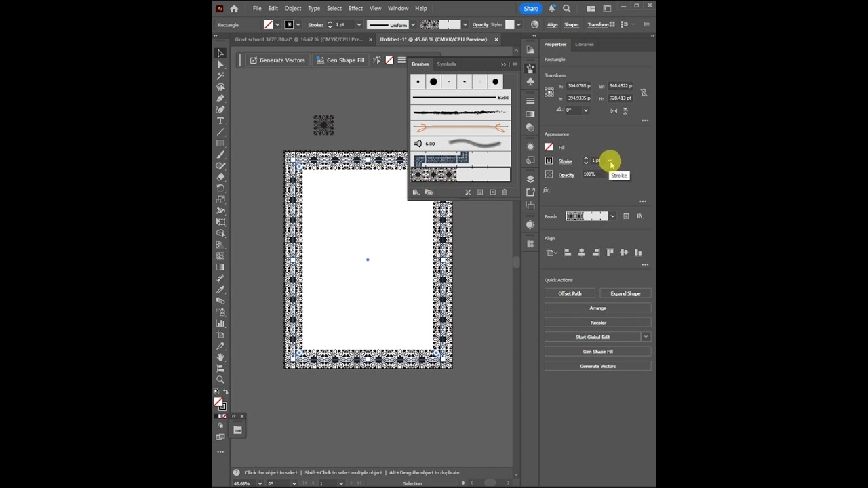Click fill swatch in control bar
The image size is (868, 488).
pyautogui.click(x=269, y=25)
